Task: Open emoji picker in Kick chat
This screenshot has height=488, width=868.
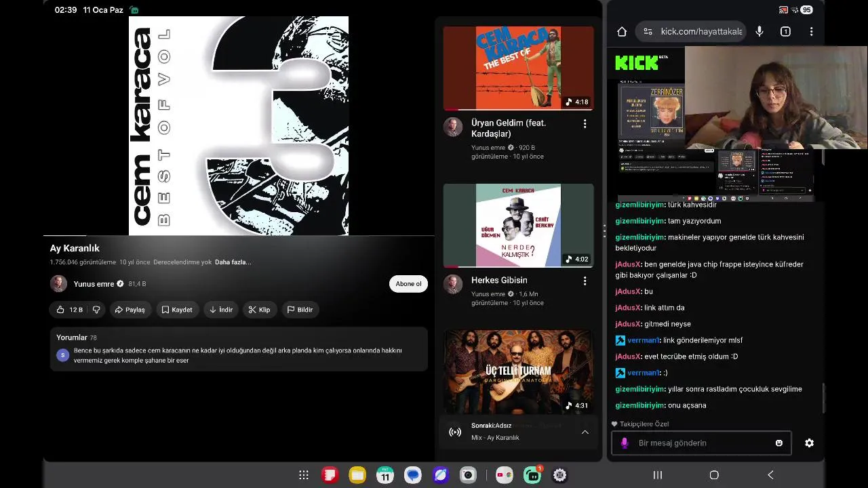Action: pos(778,443)
